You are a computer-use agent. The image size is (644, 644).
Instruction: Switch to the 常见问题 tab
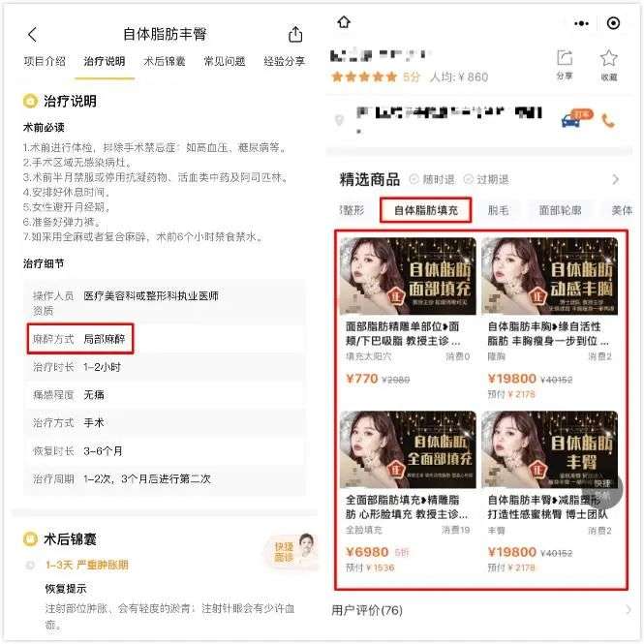[x=225, y=62]
